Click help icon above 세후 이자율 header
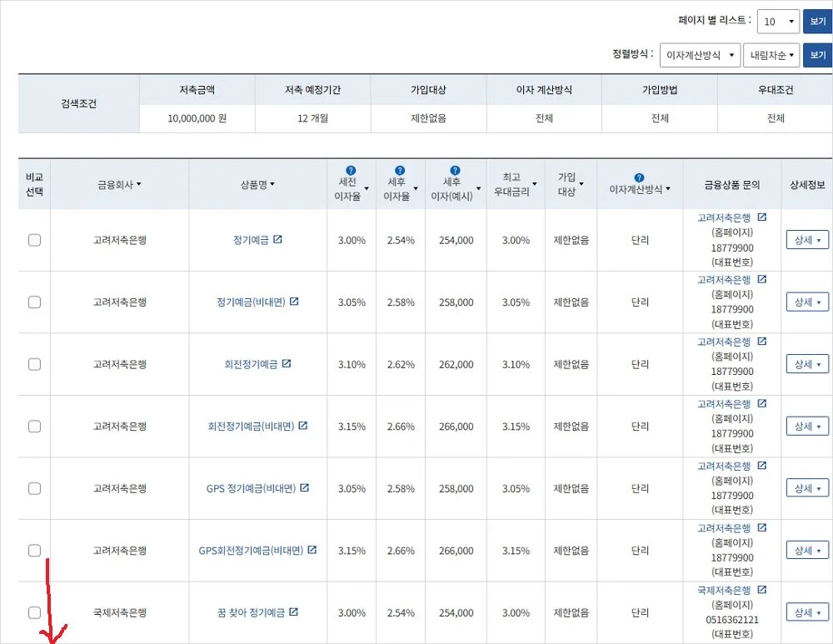The height and width of the screenshot is (644, 833). [400, 170]
